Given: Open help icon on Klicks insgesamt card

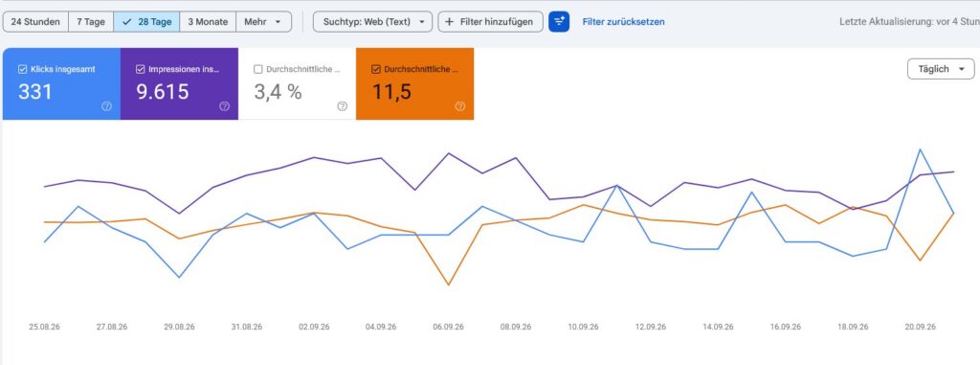Looking at the screenshot, I should [x=106, y=106].
